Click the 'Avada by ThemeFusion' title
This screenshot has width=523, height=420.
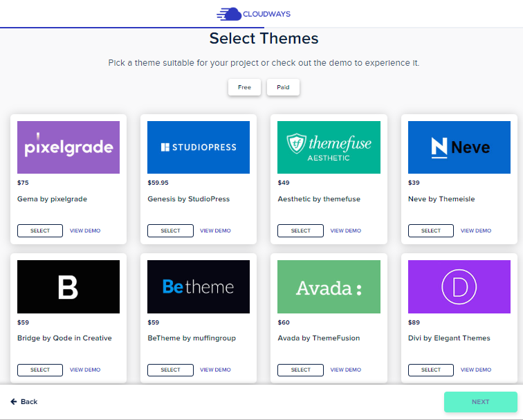click(319, 338)
